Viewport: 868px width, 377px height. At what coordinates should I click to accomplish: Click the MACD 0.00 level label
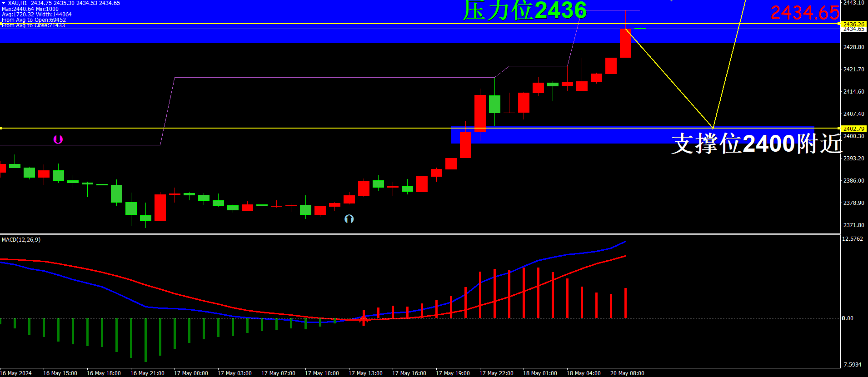848,318
